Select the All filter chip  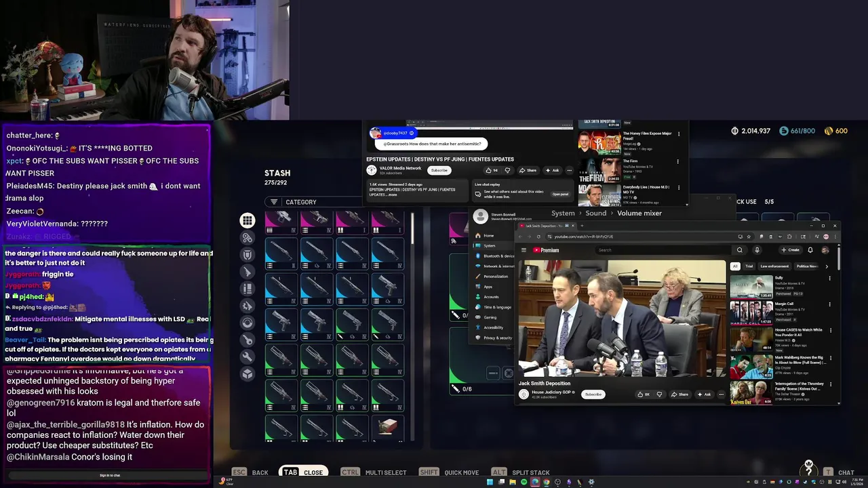734,266
